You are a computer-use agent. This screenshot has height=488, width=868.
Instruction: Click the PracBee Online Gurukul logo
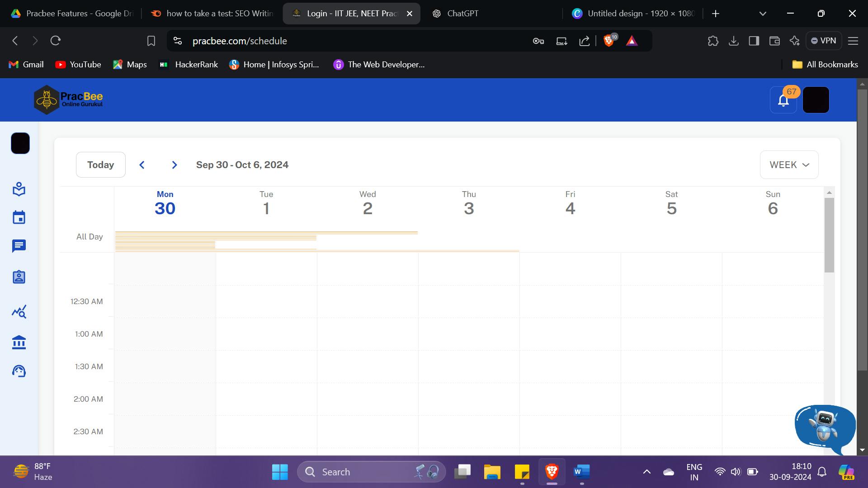tap(68, 99)
